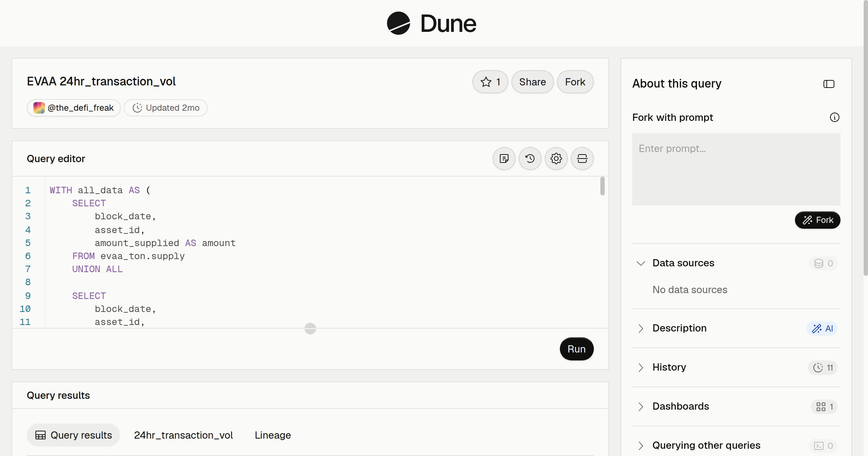Image resolution: width=868 pixels, height=456 pixels.
Task: Click the black Fork with prompt button
Action: (x=817, y=220)
